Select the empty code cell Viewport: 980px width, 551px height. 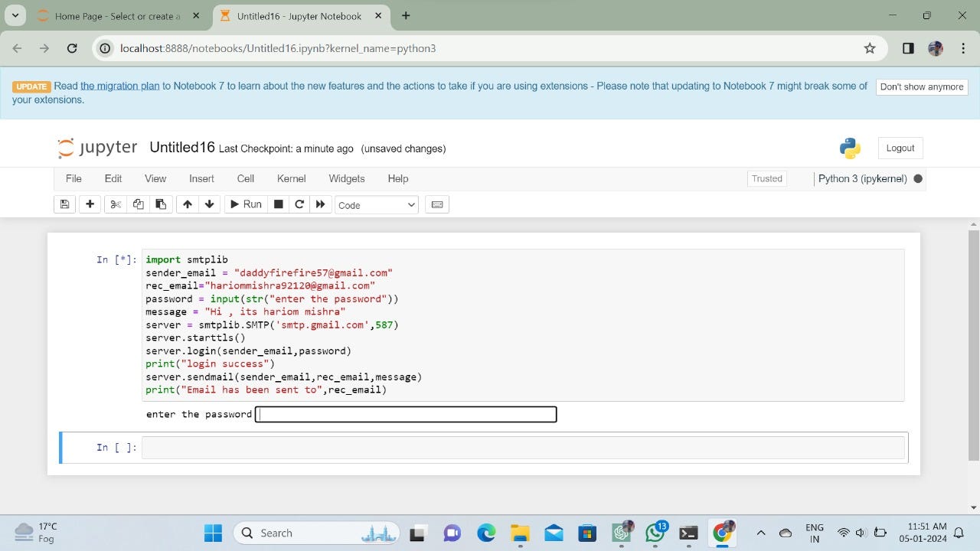point(523,448)
